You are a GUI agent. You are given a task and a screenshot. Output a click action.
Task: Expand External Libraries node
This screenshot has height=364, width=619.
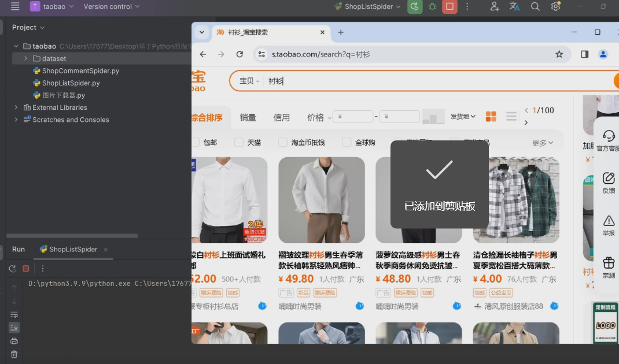(x=16, y=107)
